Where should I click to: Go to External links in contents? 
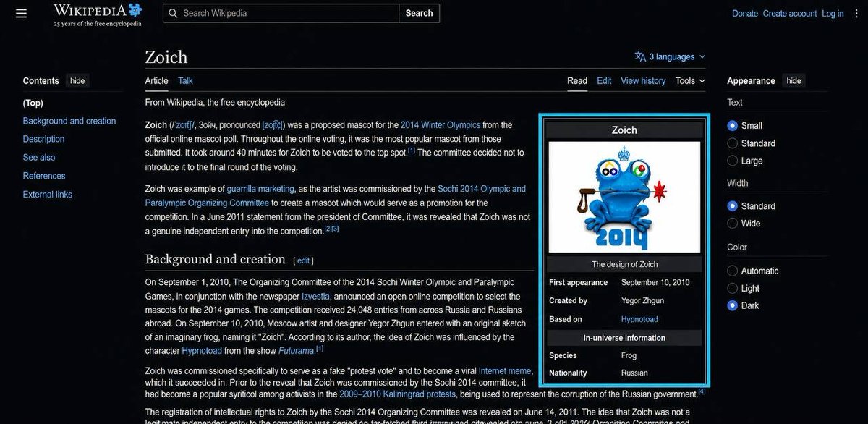pos(48,194)
